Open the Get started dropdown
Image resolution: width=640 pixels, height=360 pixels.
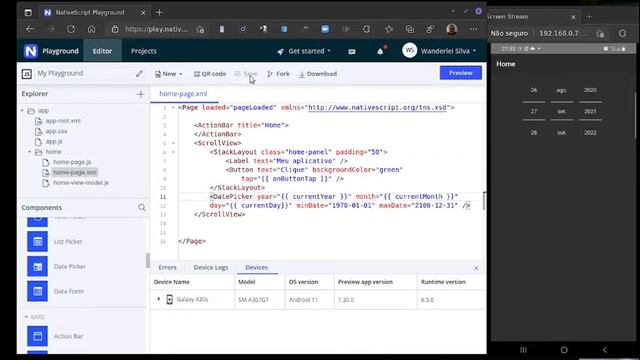point(304,51)
